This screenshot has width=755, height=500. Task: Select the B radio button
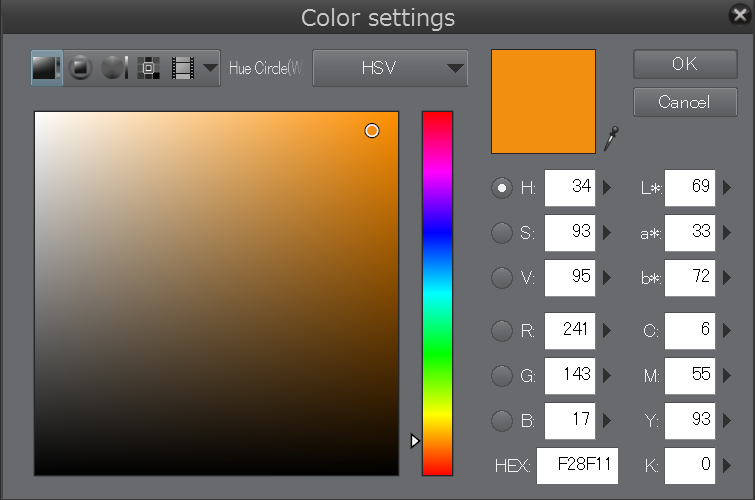(502, 421)
